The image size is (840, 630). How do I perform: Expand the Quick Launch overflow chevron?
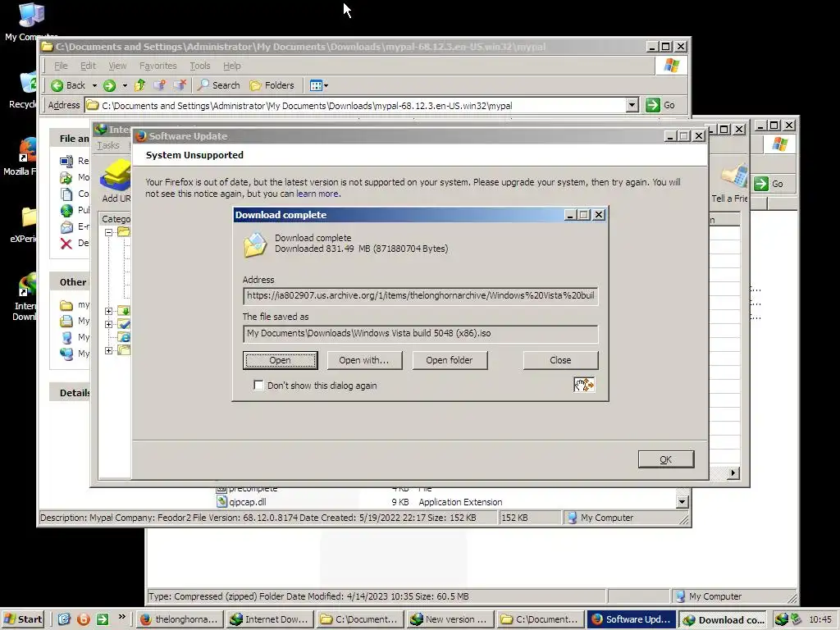click(121, 617)
